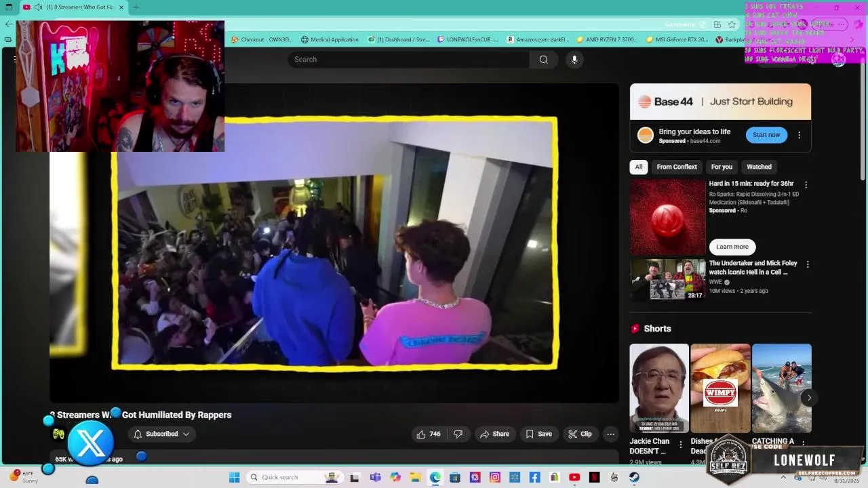Share the video

(494, 434)
